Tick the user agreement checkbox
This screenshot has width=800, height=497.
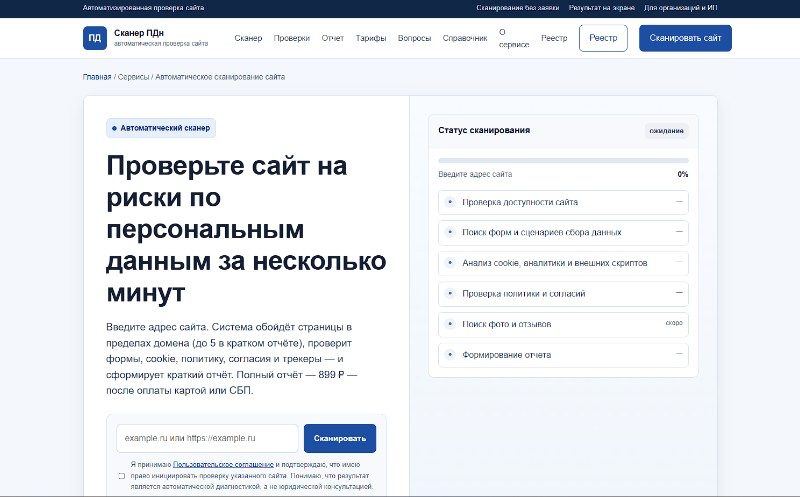tap(121, 476)
